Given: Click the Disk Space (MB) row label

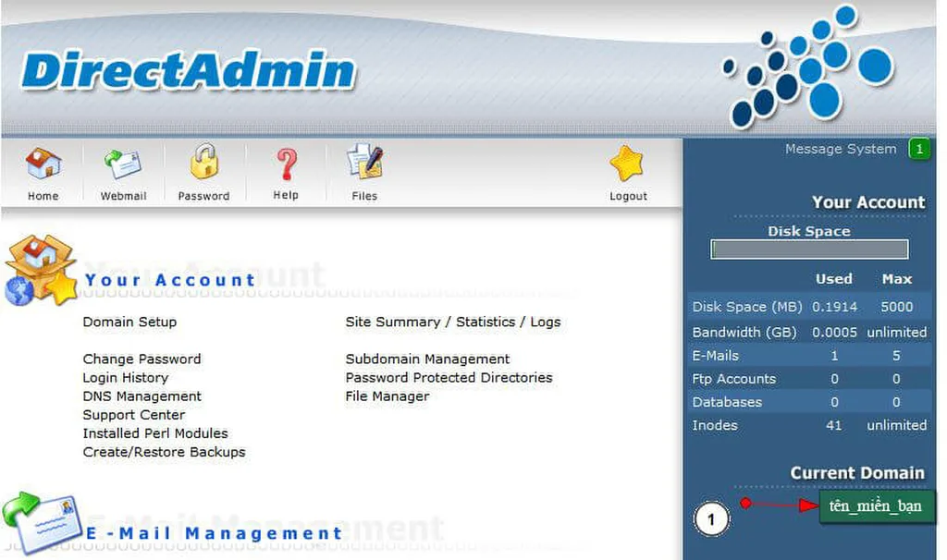Looking at the screenshot, I should [747, 307].
